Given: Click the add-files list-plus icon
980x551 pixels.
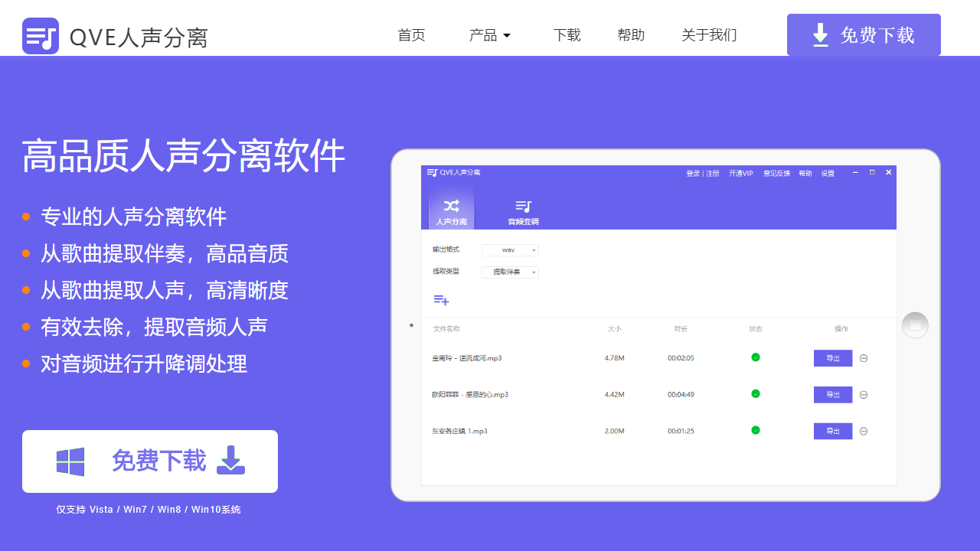Looking at the screenshot, I should click(441, 300).
